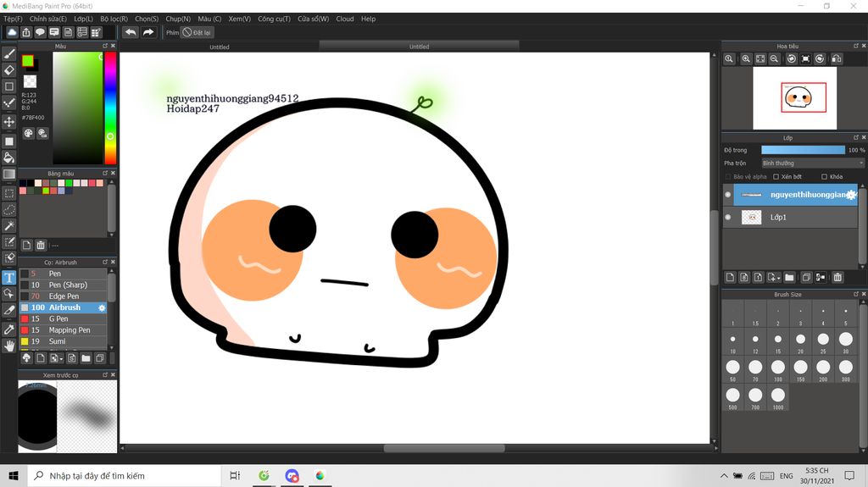This screenshot has width=868, height=487.
Task: Select the Magic Wand tool
Action: tap(8, 226)
